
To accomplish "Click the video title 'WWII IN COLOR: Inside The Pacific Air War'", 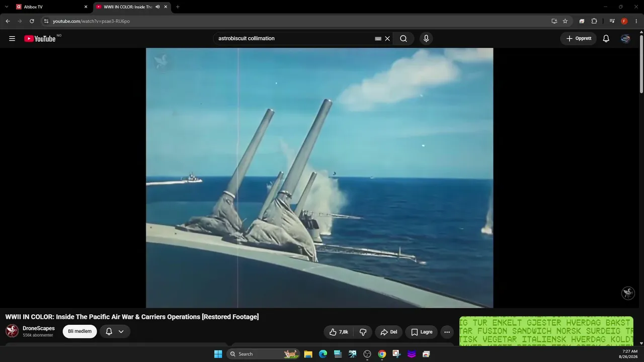I will (x=132, y=317).
